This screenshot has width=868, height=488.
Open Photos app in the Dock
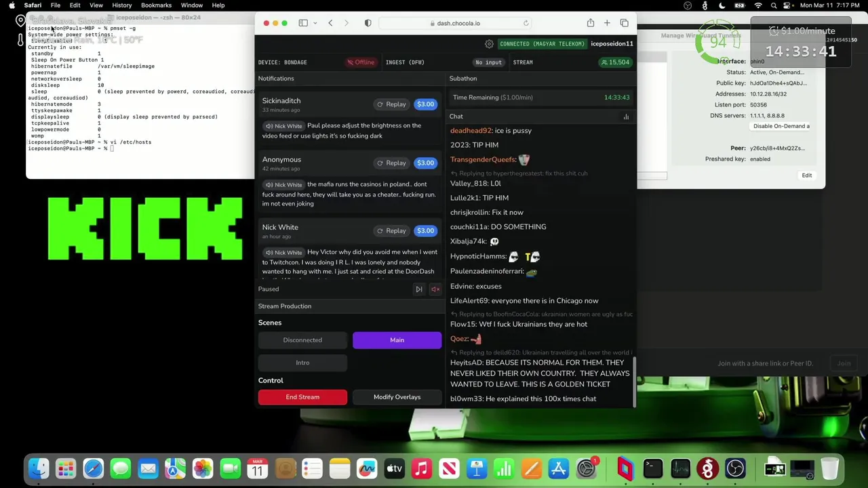pos(203,468)
